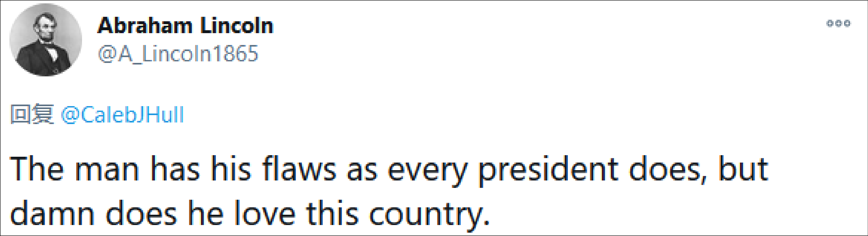Show the overflow menu at top right
Viewport: 868px width, 236px height.
(x=838, y=23)
